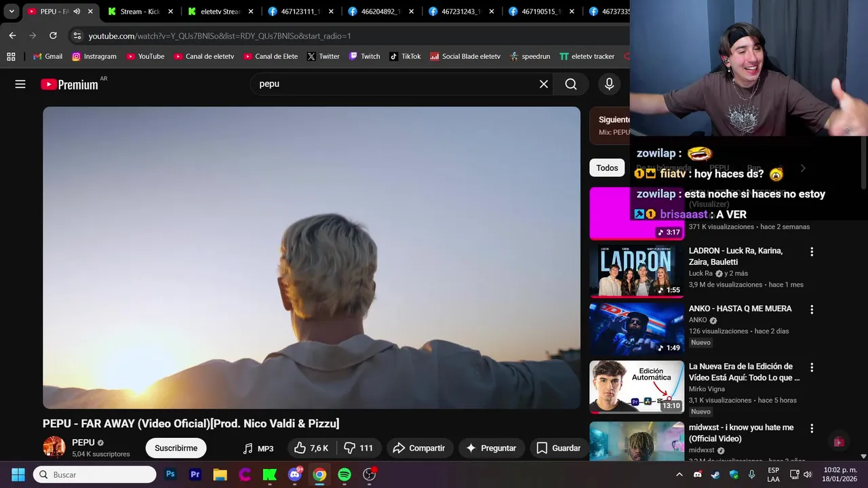
Task: Switch the ESP LAA input language
Action: click(773, 474)
